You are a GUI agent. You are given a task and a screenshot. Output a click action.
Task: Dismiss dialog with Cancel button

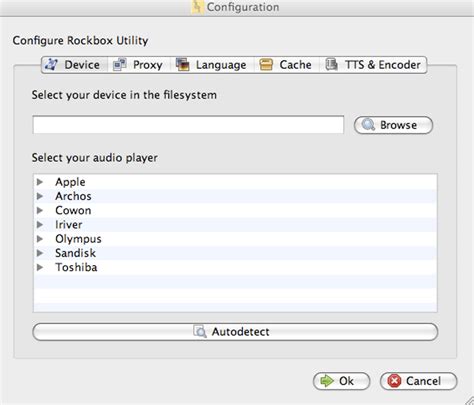point(419,381)
